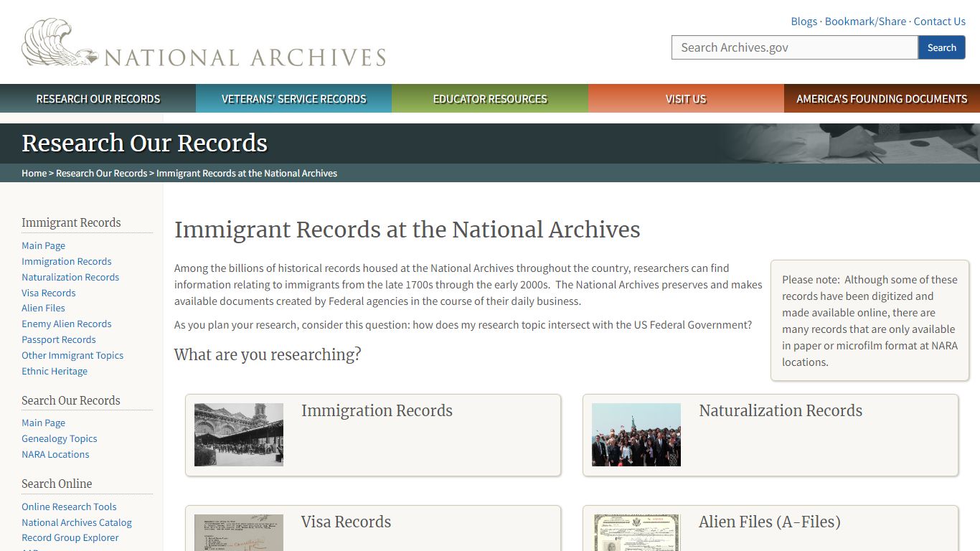The height and width of the screenshot is (551, 980).
Task: Click the 'What are you researching?' heading
Action: point(268,354)
